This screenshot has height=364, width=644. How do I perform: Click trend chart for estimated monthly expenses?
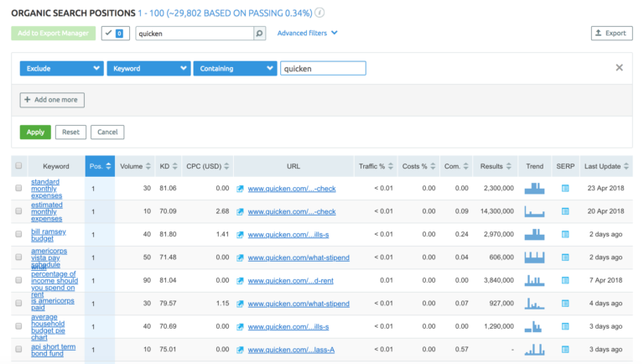tap(534, 211)
